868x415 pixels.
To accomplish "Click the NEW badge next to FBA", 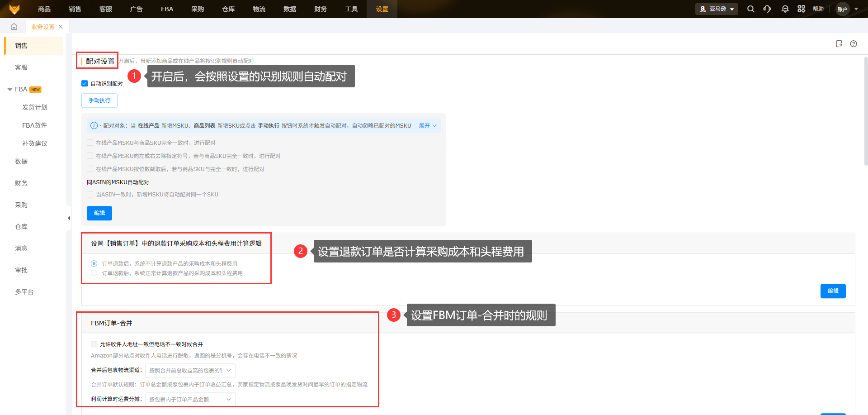I will 36,90.
